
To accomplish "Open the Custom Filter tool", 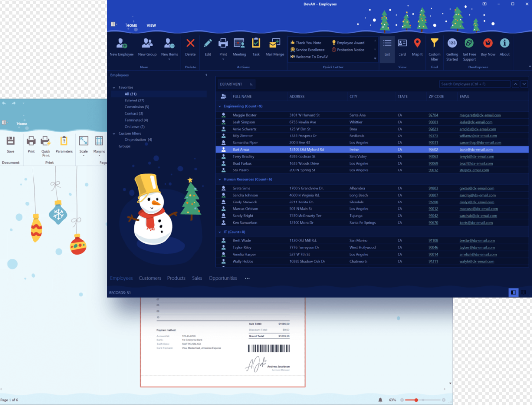I will coord(434,47).
